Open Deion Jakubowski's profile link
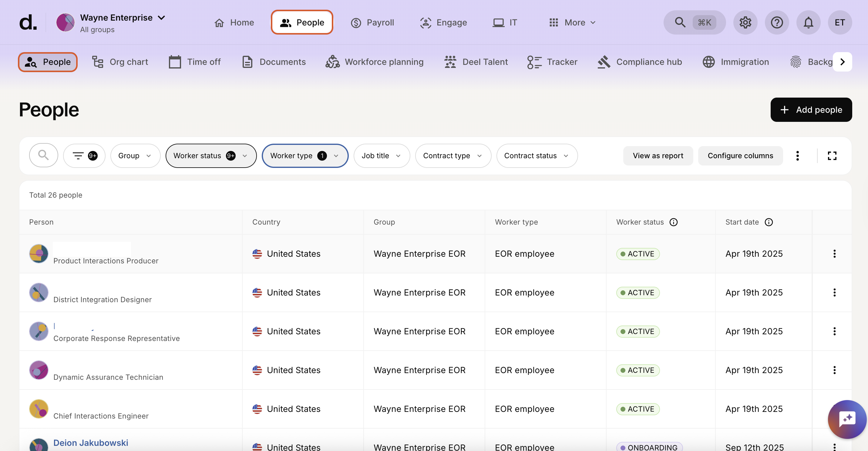The height and width of the screenshot is (451, 868). point(91,443)
